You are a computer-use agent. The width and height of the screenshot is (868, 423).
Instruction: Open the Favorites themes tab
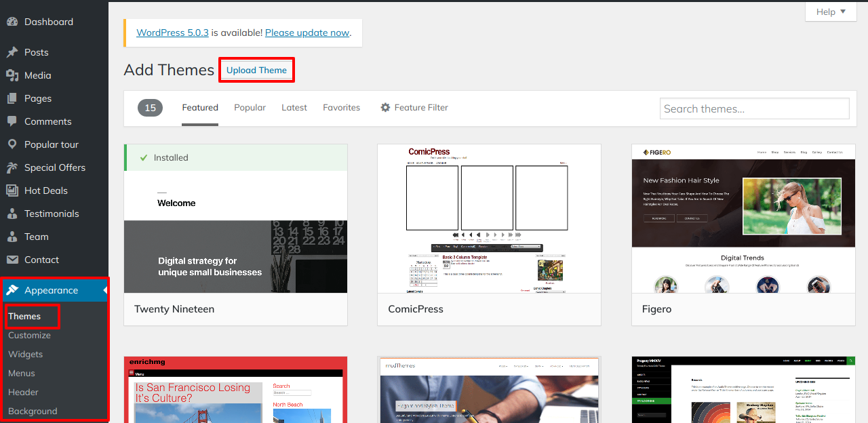pyautogui.click(x=341, y=108)
